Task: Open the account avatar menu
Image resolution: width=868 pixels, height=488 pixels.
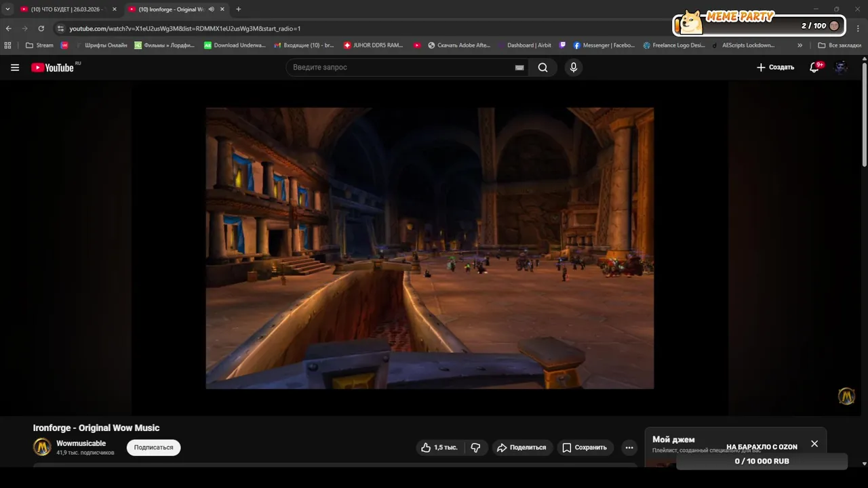Action: (x=841, y=67)
